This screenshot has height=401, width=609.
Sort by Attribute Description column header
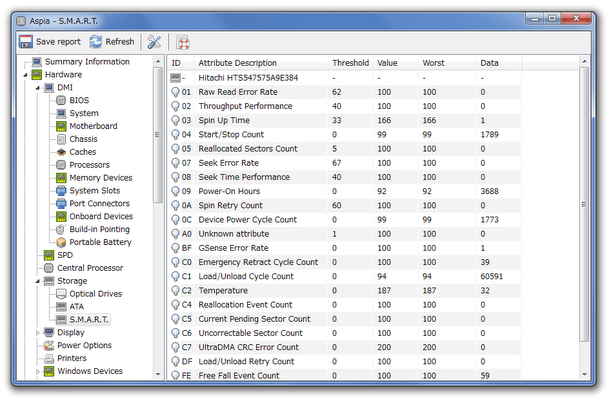[261, 63]
